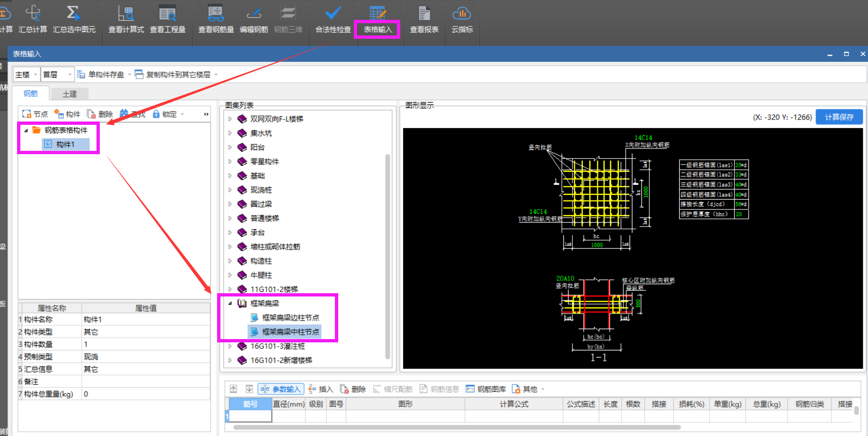
Task: Open 云指标 cloud indicators
Action: (x=462, y=19)
